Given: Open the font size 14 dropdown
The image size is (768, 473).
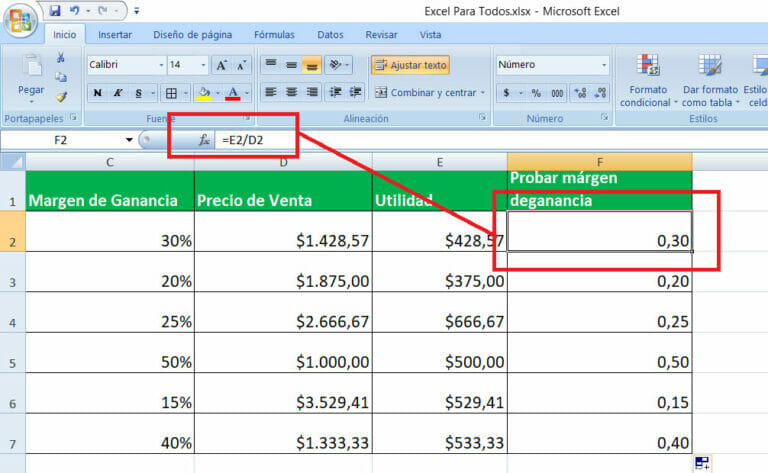Looking at the screenshot, I should (203, 65).
